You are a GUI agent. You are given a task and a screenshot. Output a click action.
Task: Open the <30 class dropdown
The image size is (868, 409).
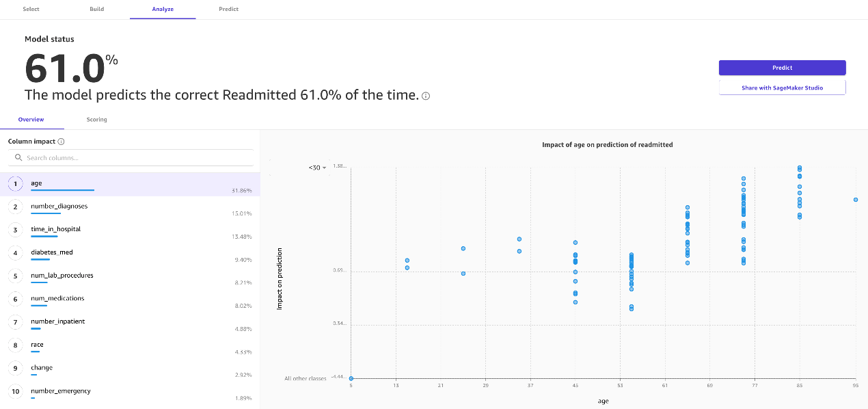coord(317,168)
